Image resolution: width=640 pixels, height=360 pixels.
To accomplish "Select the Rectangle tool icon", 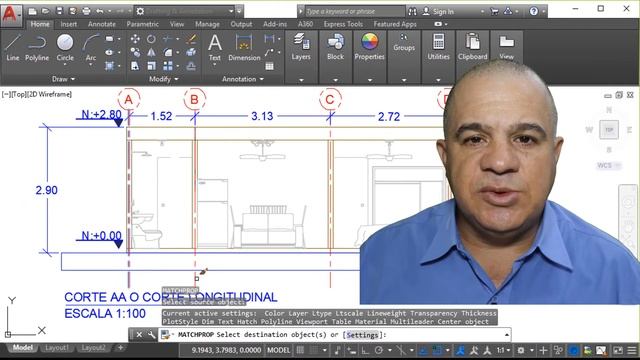I will [x=109, y=39].
